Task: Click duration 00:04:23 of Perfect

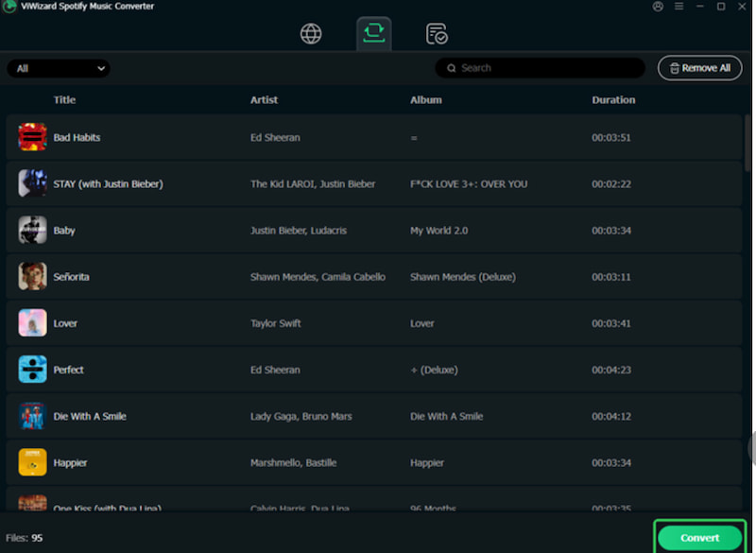Action: pyautogui.click(x=610, y=370)
